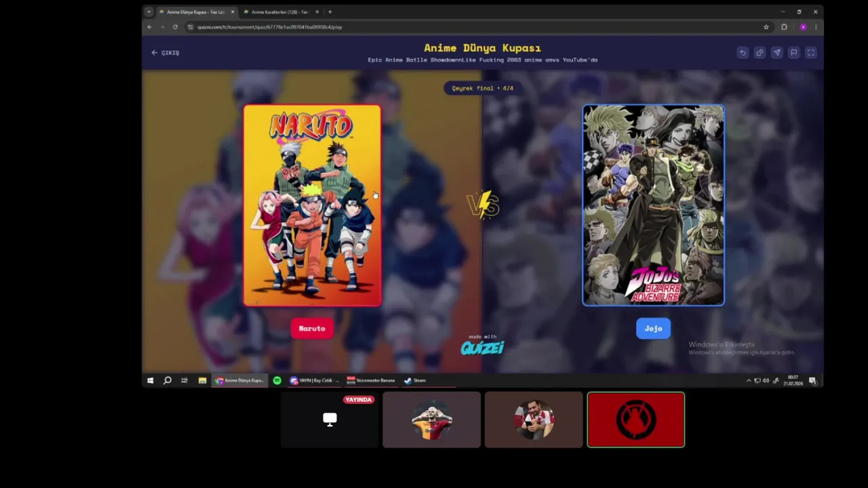Go back with browser back arrow

[150, 27]
